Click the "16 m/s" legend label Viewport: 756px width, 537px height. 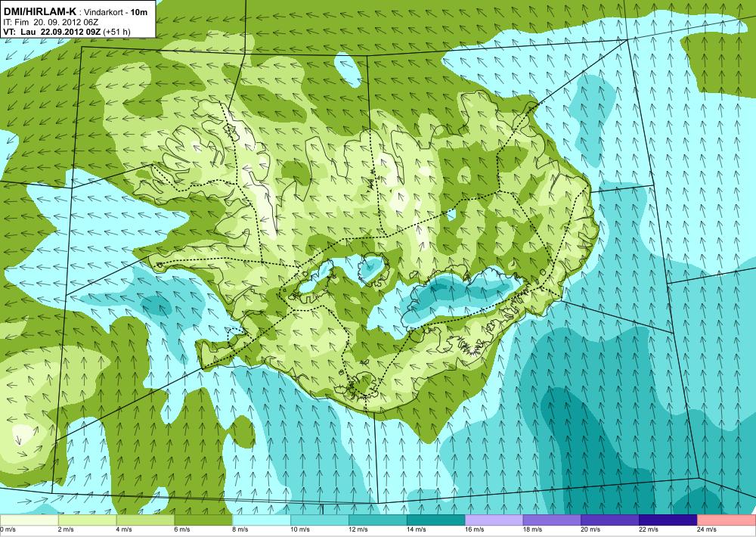pos(475,529)
